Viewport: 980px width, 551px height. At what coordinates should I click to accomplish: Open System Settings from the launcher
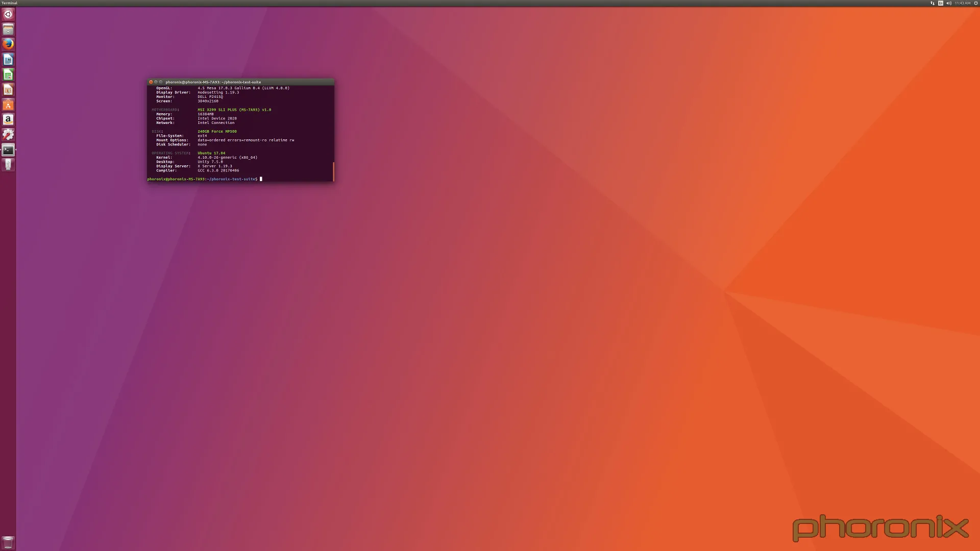click(x=8, y=135)
